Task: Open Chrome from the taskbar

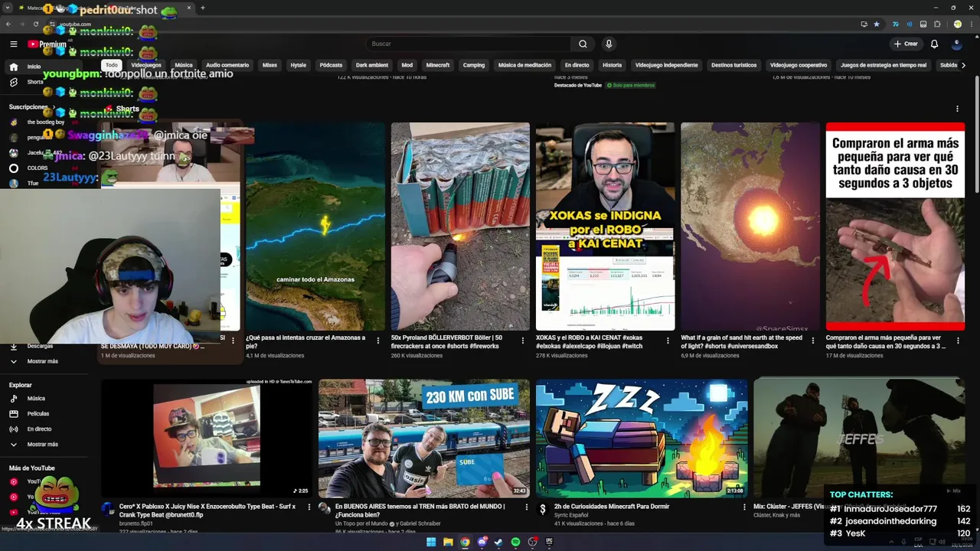Action: pos(465,543)
